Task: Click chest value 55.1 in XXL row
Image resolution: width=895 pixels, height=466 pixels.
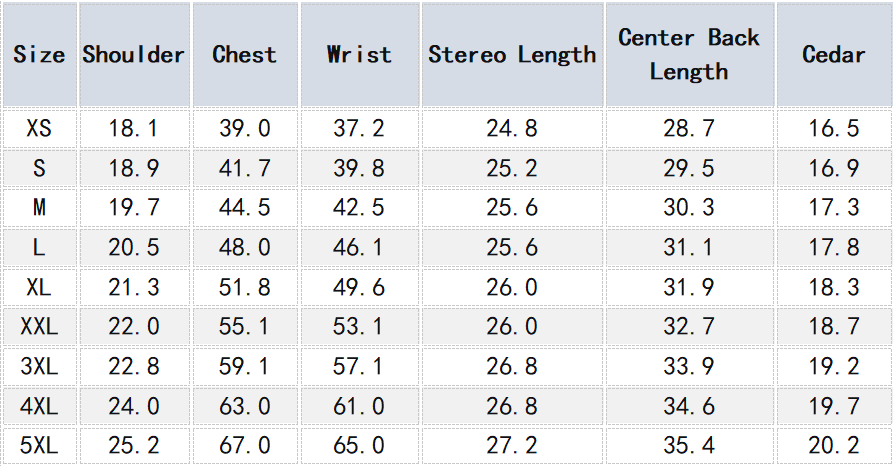Action: point(244,327)
